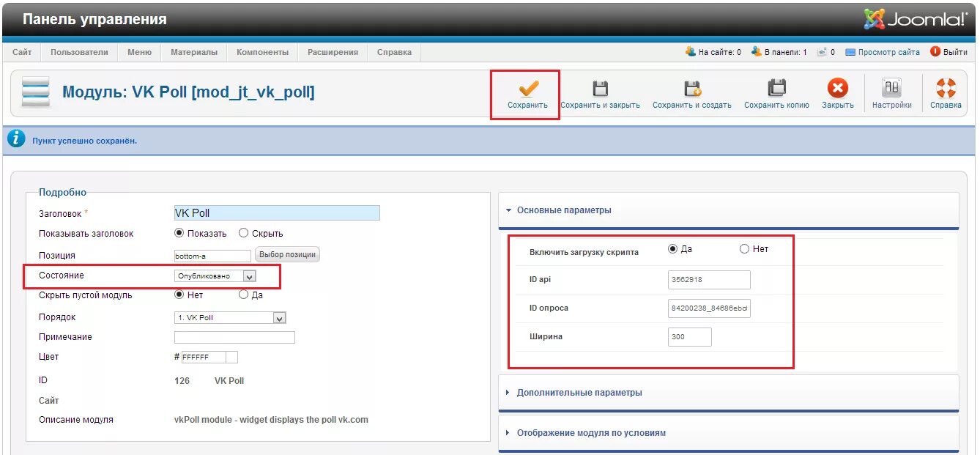This screenshot has height=455, width=980.
Task: Select Нет for Включить загрузку скрипта
Action: (744, 249)
